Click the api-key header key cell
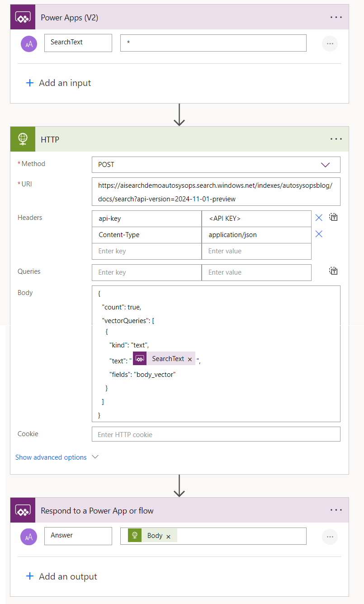This screenshot has width=364, height=604. coord(147,219)
